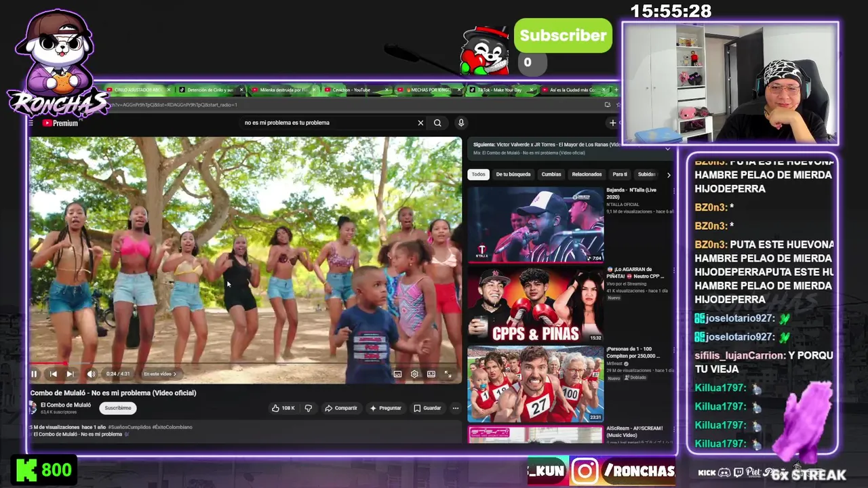The width and height of the screenshot is (868, 488).
Task: Go to previous video in player
Action: click(x=53, y=374)
